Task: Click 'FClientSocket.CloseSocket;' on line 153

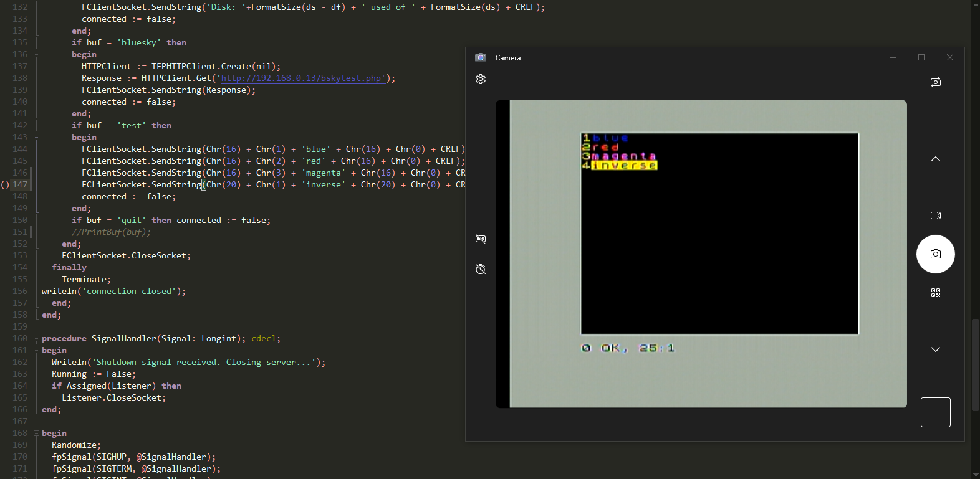Action: [127, 256]
